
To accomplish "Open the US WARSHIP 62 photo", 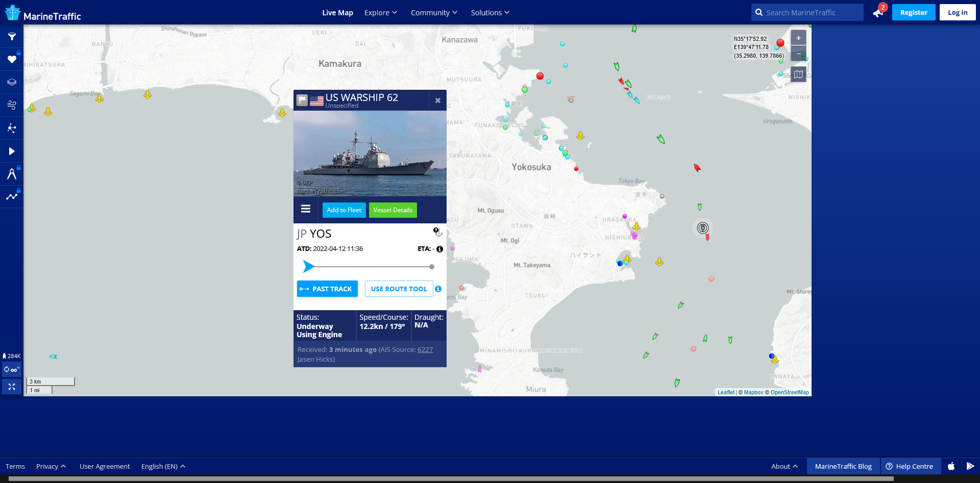I will [370, 154].
